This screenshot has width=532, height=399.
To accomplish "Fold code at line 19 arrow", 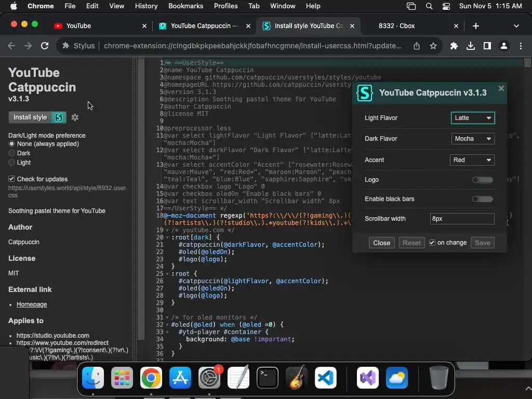I will (167, 230).
